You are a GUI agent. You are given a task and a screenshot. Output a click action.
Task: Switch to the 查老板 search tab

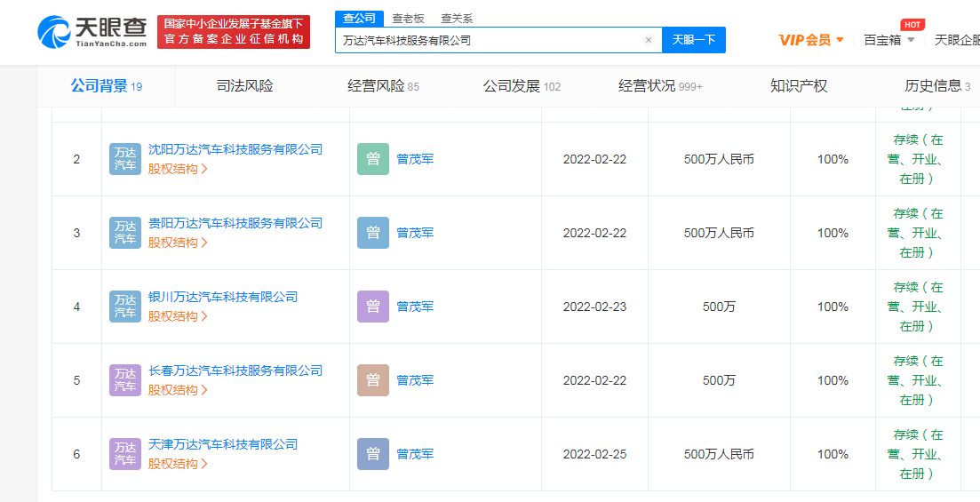click(408, 18)
